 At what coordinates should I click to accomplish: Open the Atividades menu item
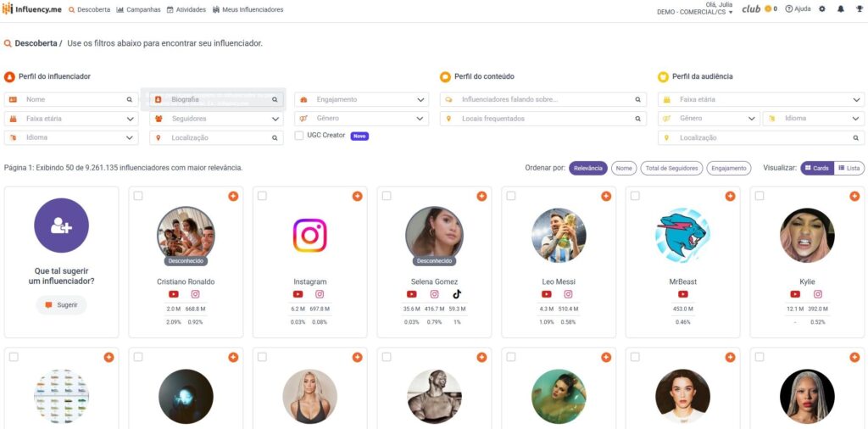(186, 9)
